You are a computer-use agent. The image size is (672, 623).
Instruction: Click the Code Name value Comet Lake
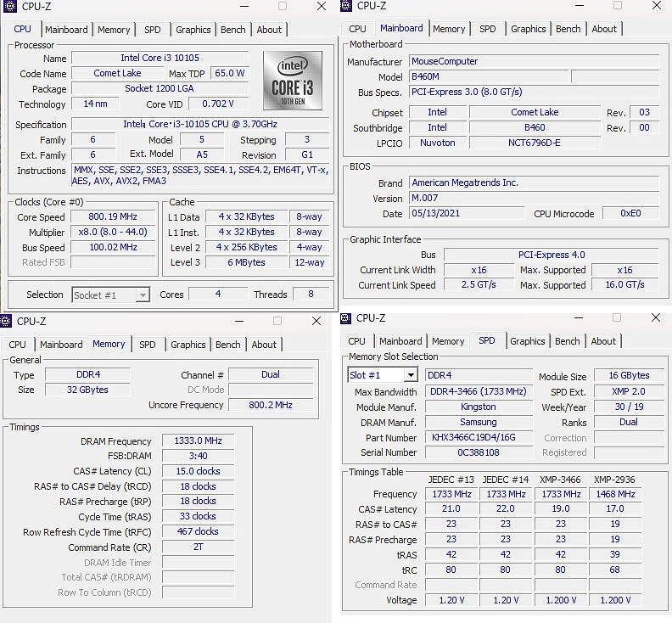tap(117, 73)
